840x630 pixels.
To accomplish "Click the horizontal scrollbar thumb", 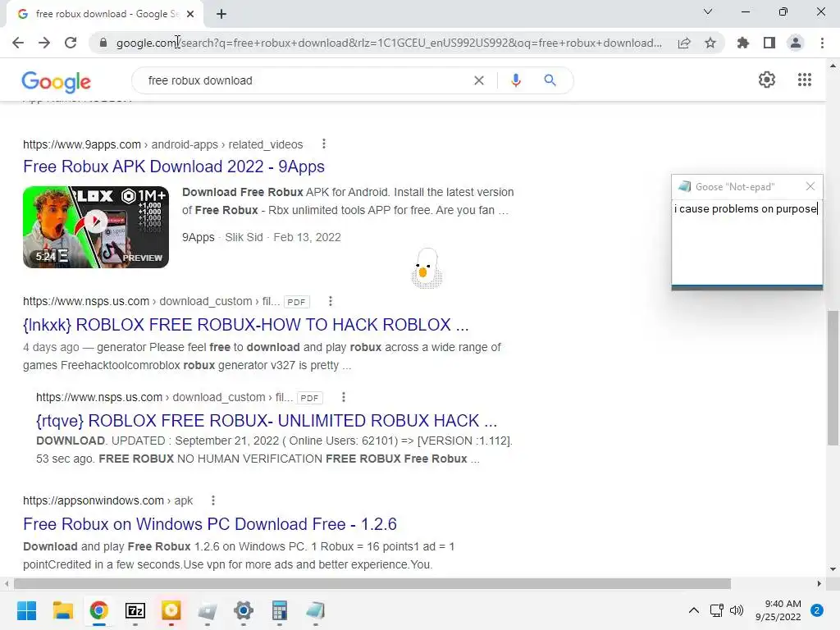I will click(372, 583).
